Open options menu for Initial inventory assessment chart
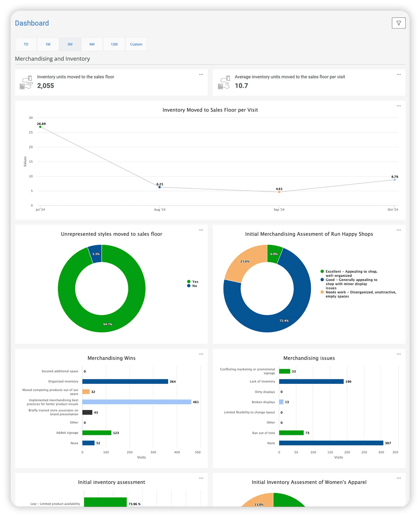420x517 pixels. (x=201, y=478)
